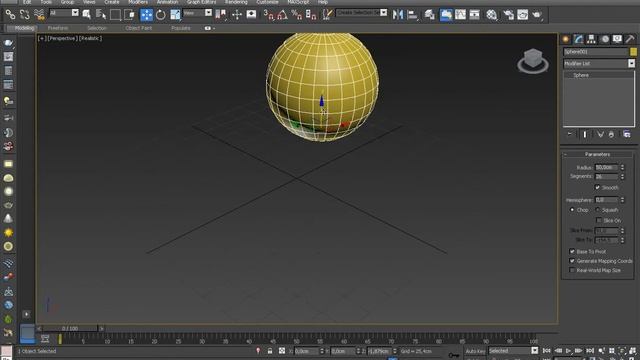Switch to the Motion command panel
The width and height of the screenshot is (640, 360).
[604, 39]
